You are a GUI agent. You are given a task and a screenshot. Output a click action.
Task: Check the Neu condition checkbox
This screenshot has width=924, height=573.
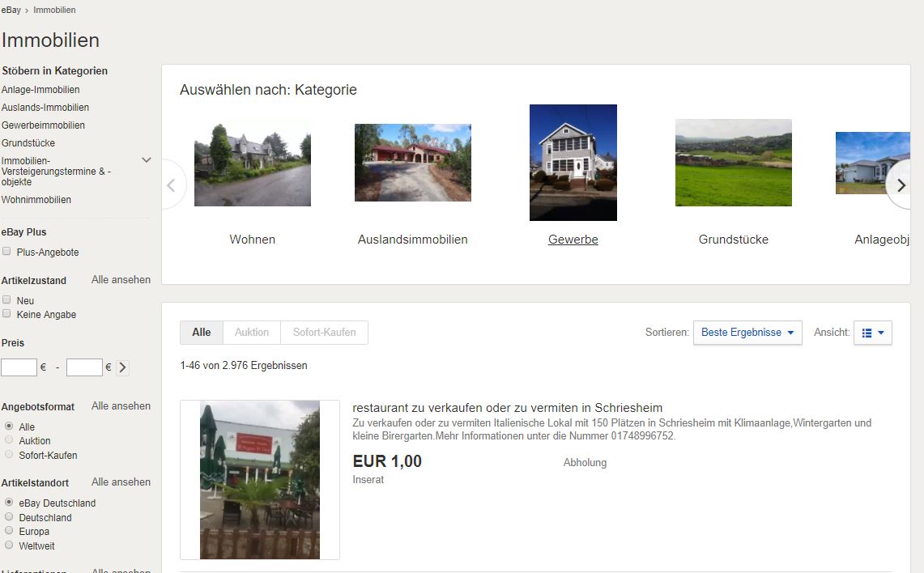point(6,299)
